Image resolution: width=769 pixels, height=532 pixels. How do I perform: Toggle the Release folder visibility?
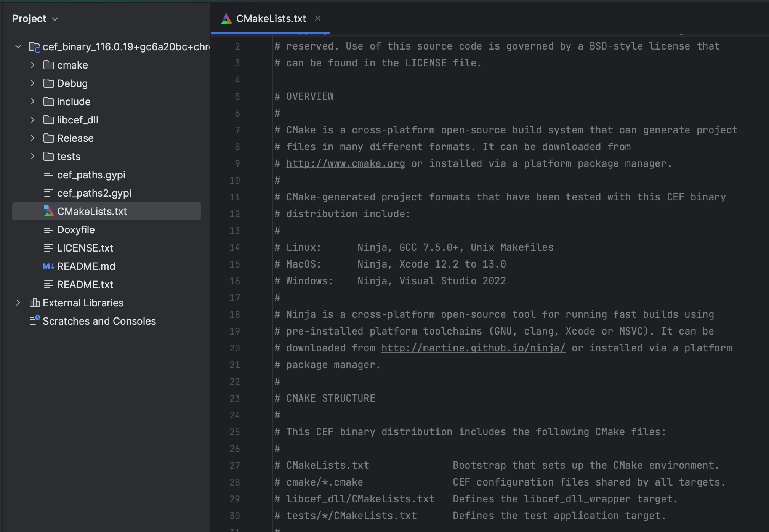[x=32, y=139]
